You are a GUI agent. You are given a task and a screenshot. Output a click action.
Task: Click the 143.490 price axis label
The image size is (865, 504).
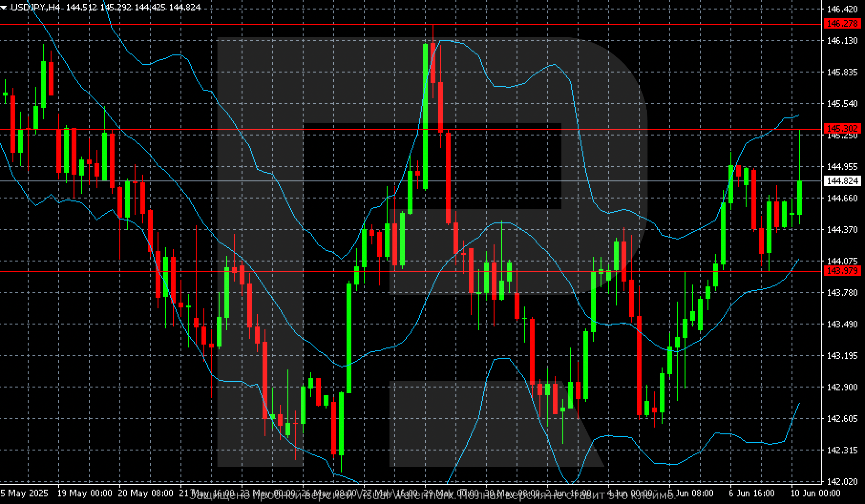pyautogui.click(x=842, y=324)
